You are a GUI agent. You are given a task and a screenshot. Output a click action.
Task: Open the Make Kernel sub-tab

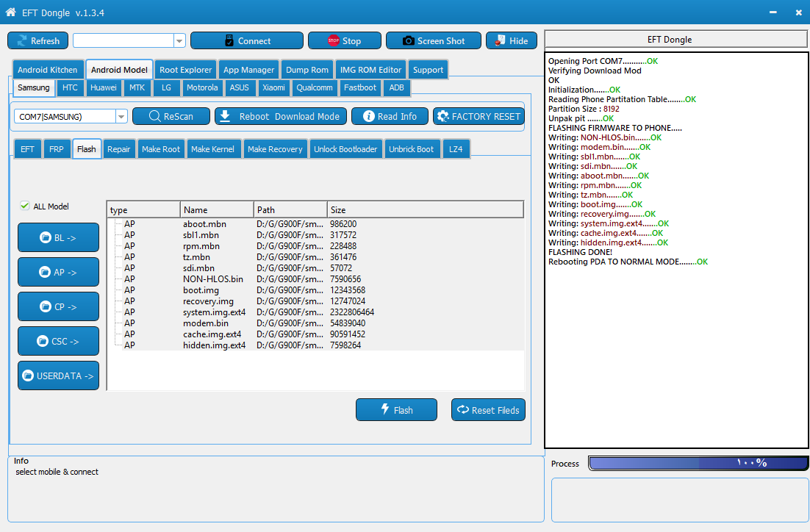tap(212, 149)
